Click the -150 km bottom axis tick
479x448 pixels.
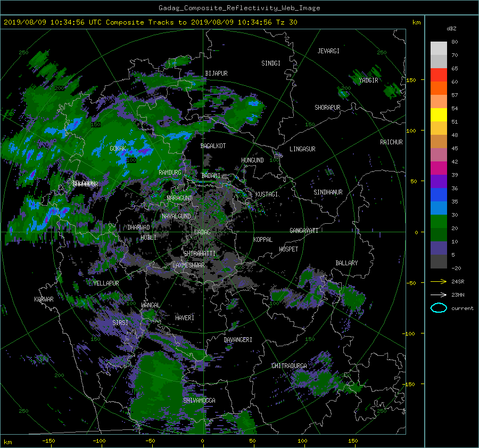point(48,441)
